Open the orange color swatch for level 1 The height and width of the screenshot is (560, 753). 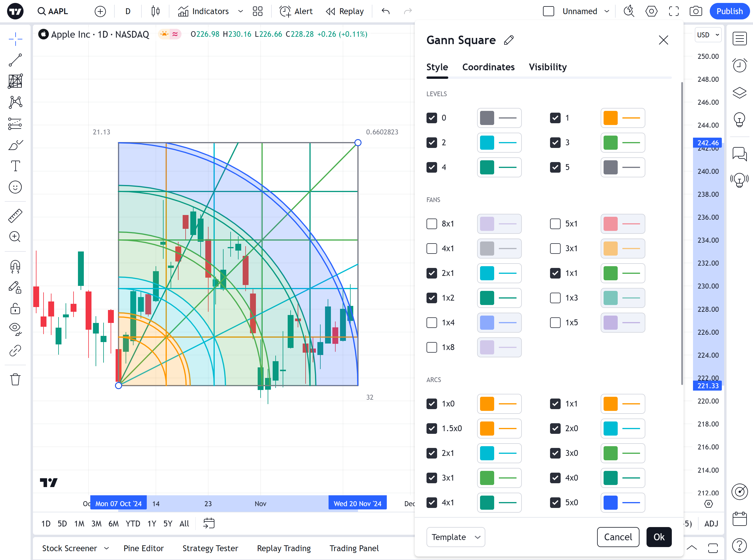[x=610, y=118]
